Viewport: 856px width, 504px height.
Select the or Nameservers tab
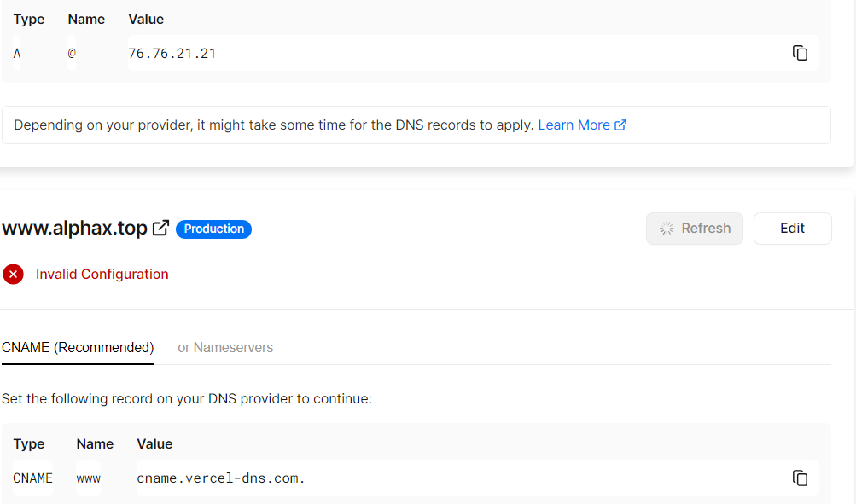pos(225,348)
